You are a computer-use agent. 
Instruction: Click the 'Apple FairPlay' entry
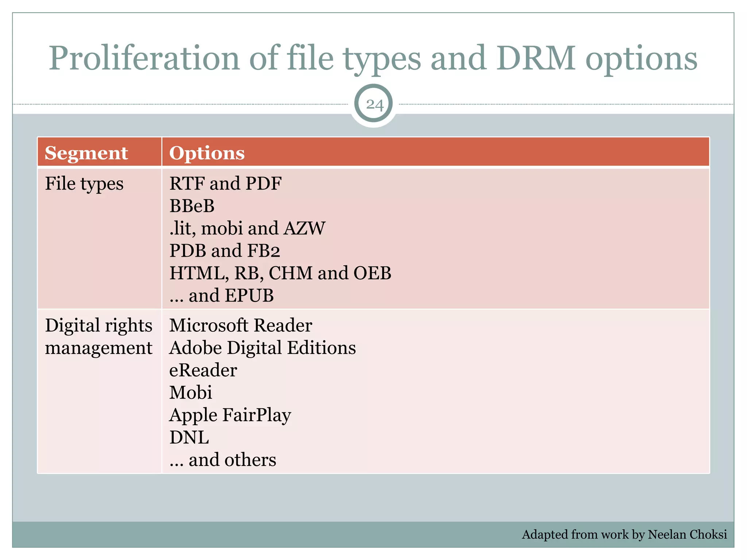coord(230,415)
